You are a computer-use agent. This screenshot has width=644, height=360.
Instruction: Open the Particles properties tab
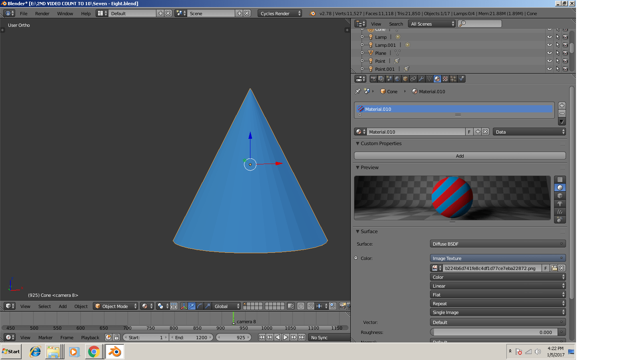[453, 79]
